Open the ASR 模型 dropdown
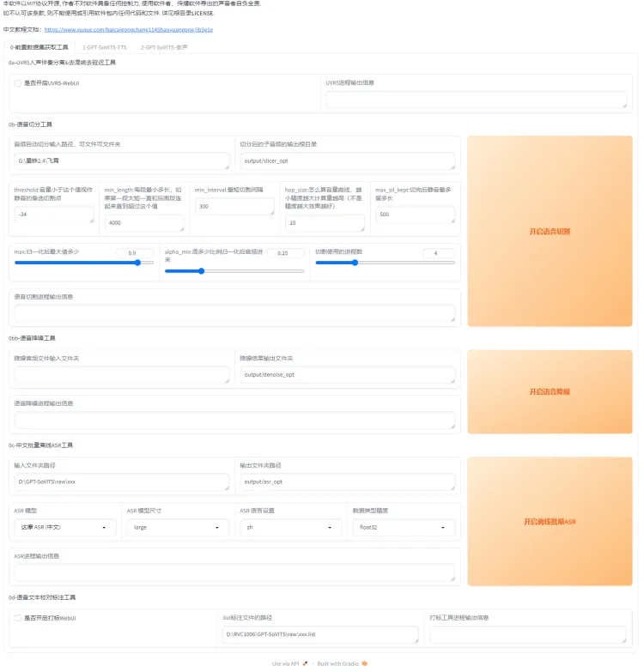 coord(65,528)
